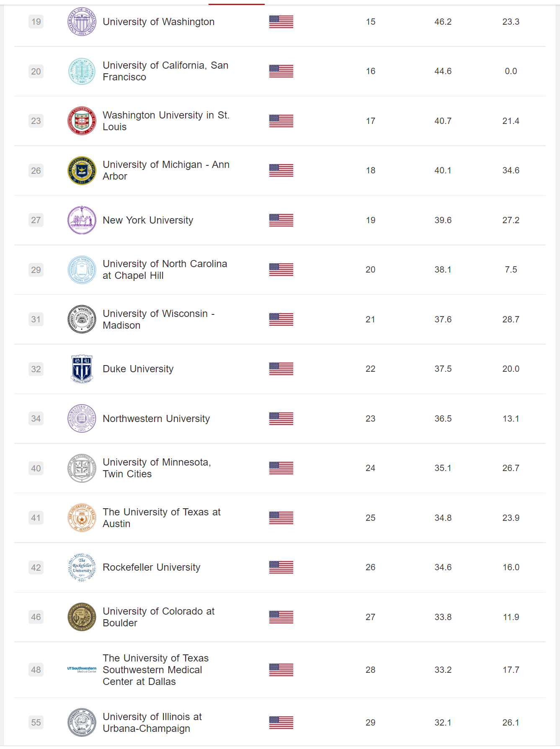Open The University of Texas at Austin page
The width and height of the screenshot is (560, 749).
point(161,518)
